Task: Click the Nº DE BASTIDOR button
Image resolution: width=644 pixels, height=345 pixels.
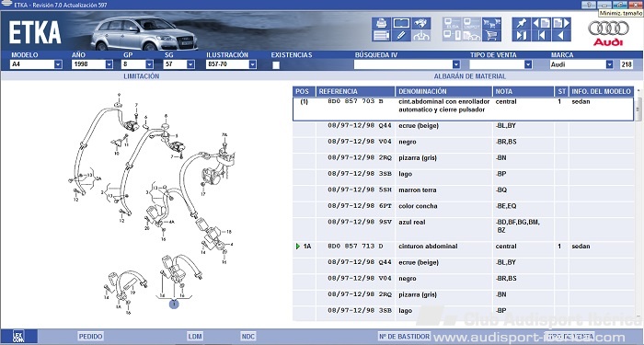Action: pyautogui.click(x=404, y=337)
